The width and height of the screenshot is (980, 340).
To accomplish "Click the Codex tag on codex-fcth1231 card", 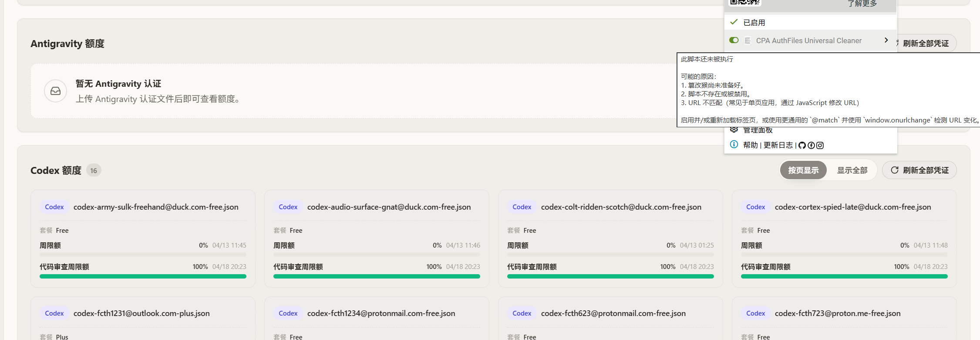I will pos(54,313).
